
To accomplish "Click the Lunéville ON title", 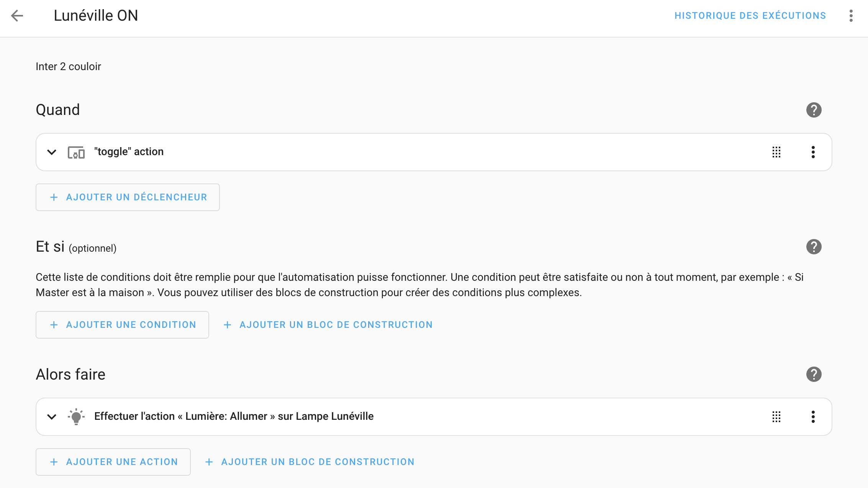I will [x=96, y=16].
